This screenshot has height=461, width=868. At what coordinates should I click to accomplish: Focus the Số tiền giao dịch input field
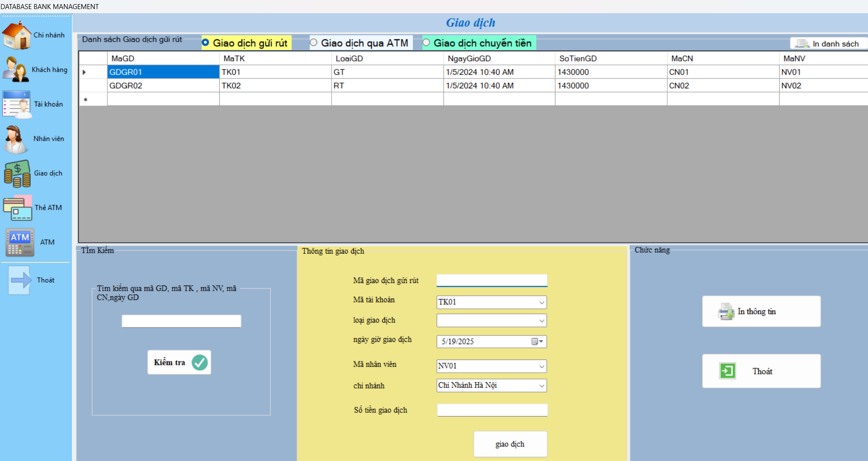492,410
